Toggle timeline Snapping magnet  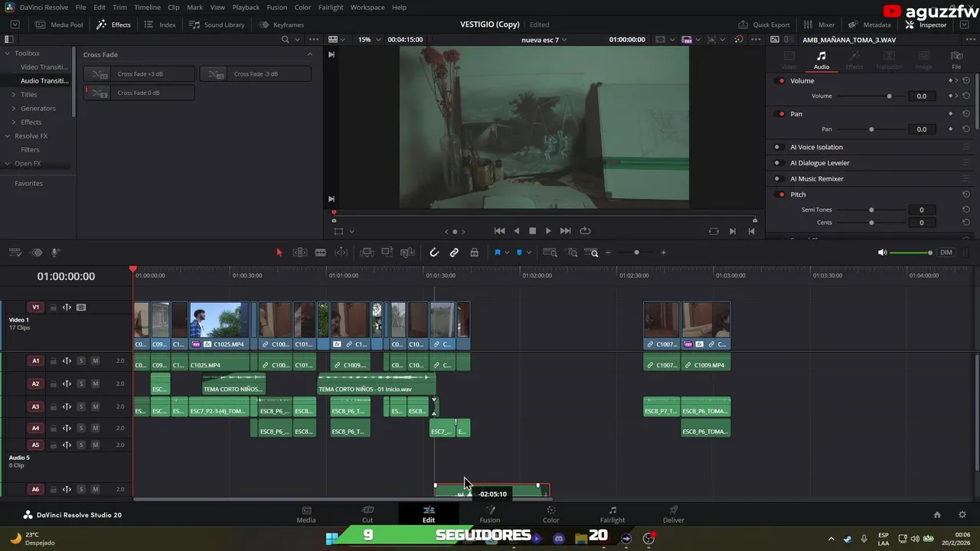point(434,253)
